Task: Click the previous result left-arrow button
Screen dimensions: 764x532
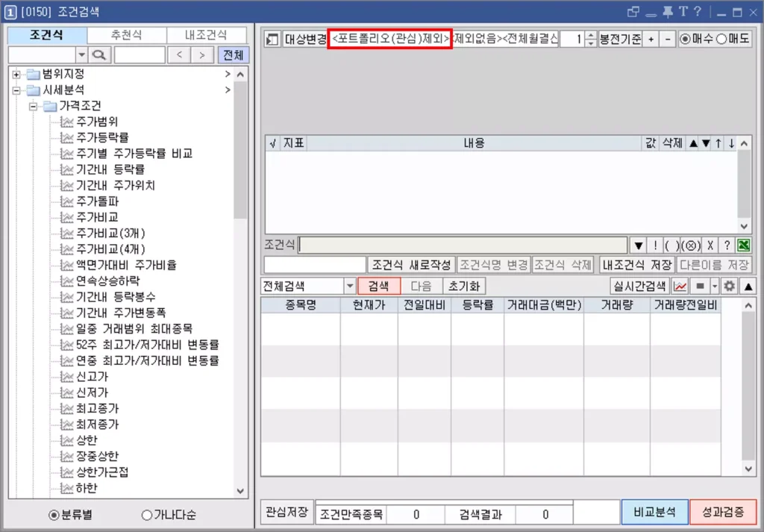Action: coord(179,55)
